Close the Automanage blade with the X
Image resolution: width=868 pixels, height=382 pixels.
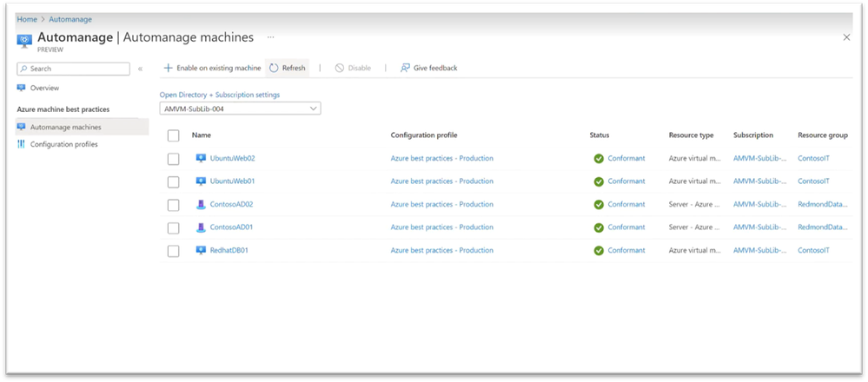tap(846, 37)
